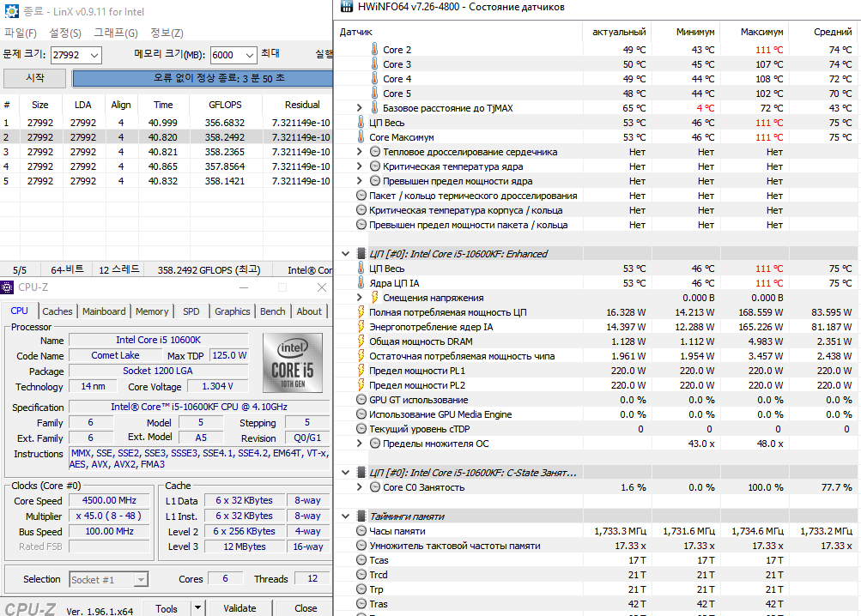Viewport: 861px width, 616px height.
Task: Click the 시작 start button in LinX
Action: coord(34,78)
